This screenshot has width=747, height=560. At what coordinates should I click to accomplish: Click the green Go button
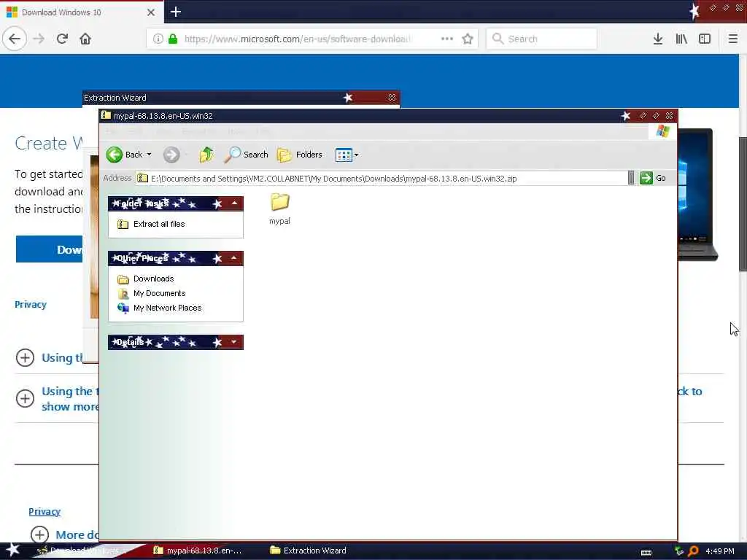(653, 178)
